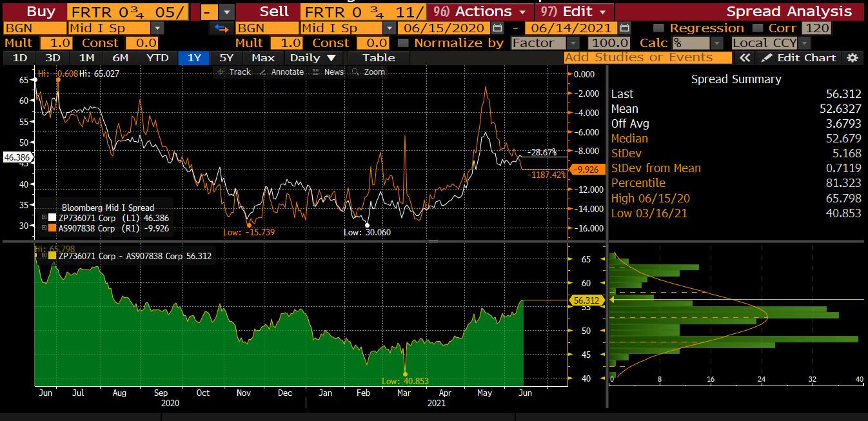
Task: Click the Low: -15.739 marker point
Action: pyautogui.click(x=249, y=224)
